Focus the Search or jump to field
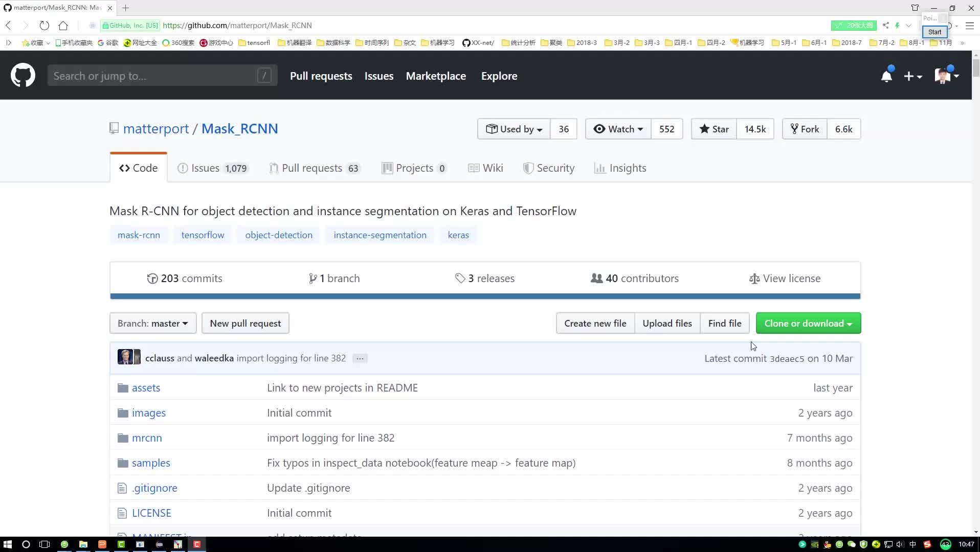The height and width of the screenshot is (552, 980). pos(162,76)
